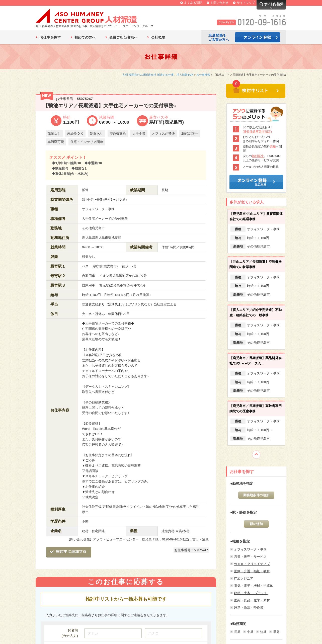Click phone number 0120-09-1616
This screenshot has height=644, width=322.
tap(262, 22)
